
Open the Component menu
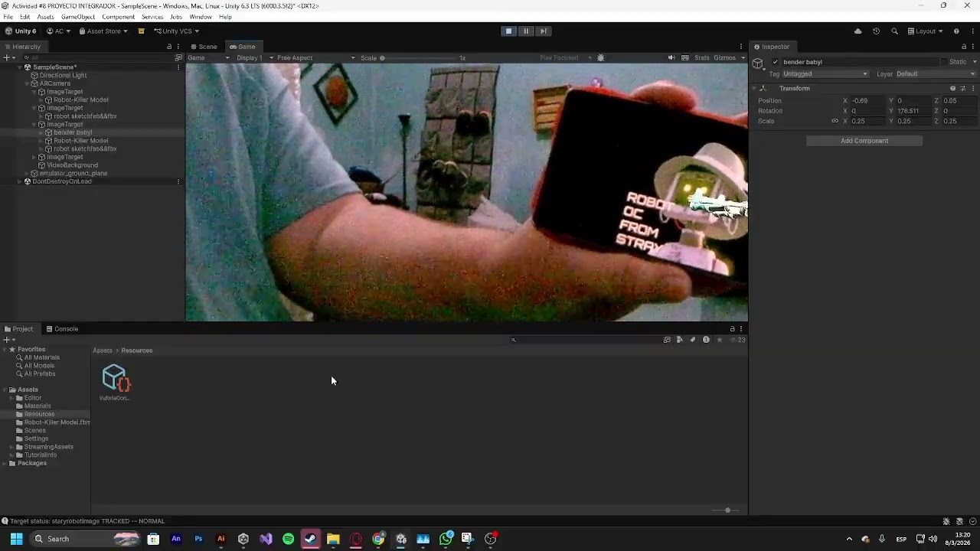pos(118,17)
